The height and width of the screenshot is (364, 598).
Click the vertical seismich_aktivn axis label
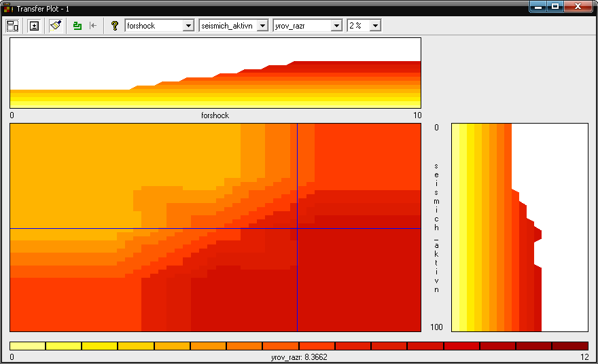[437, 227]
